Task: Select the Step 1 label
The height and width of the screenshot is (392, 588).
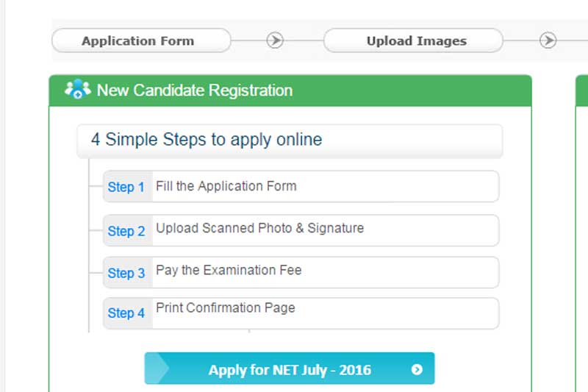Action: pos(126,187)
